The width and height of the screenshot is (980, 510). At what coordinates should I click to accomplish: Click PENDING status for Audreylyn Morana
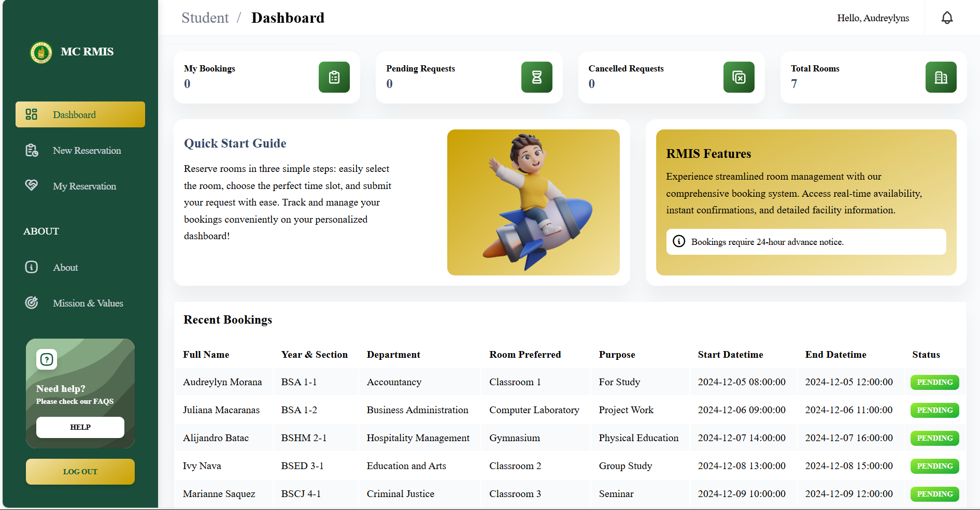tap(935, 382)
